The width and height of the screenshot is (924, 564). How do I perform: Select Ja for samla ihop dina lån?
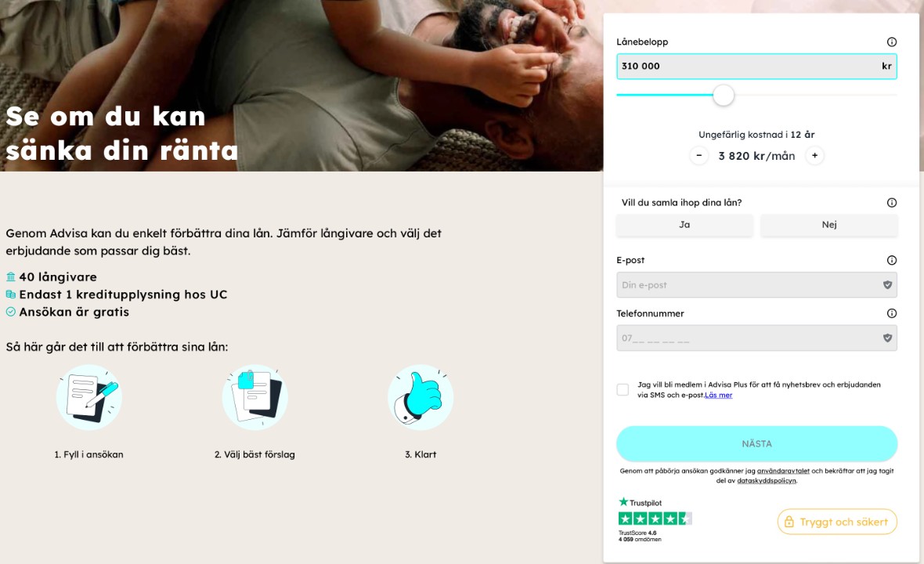pos(684,225)
